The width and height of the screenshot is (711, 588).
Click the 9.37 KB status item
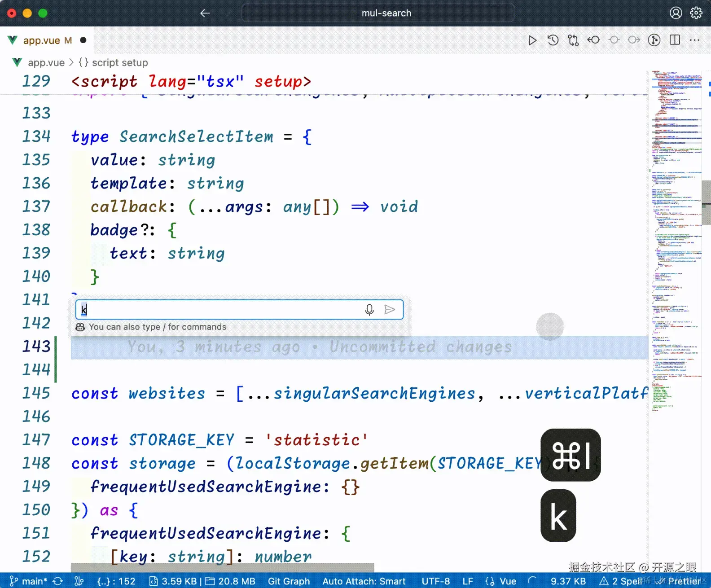568,581
